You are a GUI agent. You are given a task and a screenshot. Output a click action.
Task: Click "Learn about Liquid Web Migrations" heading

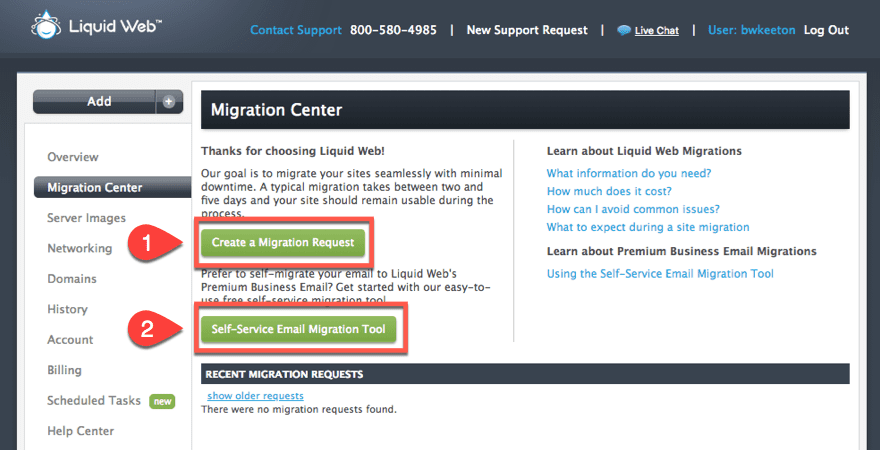point(644,151)
